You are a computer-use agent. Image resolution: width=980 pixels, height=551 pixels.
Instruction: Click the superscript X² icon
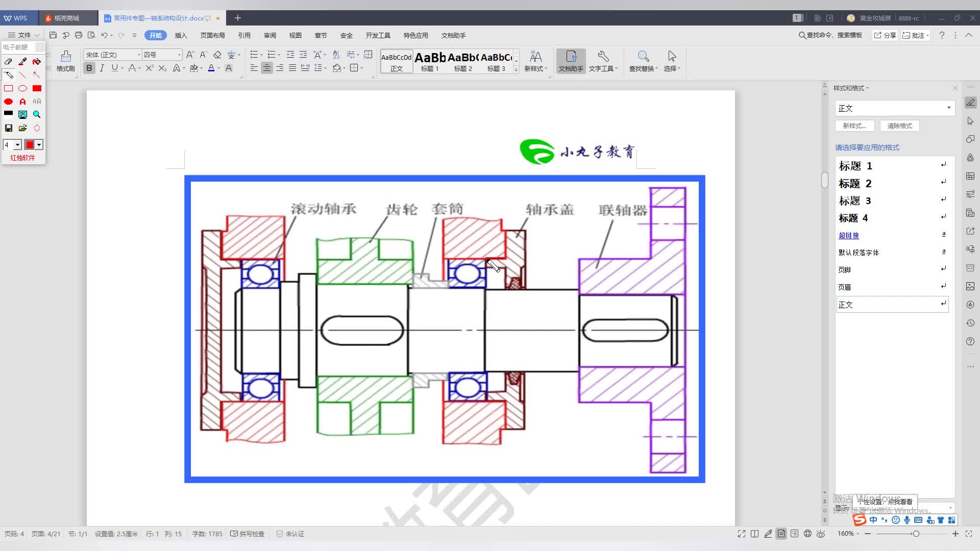point(149,68)
